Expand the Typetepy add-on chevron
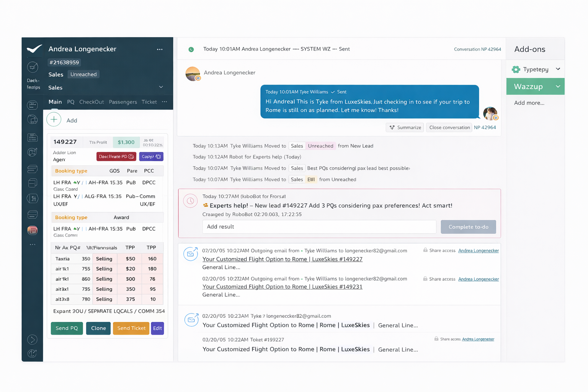The image size is (588, 392). 558,69
